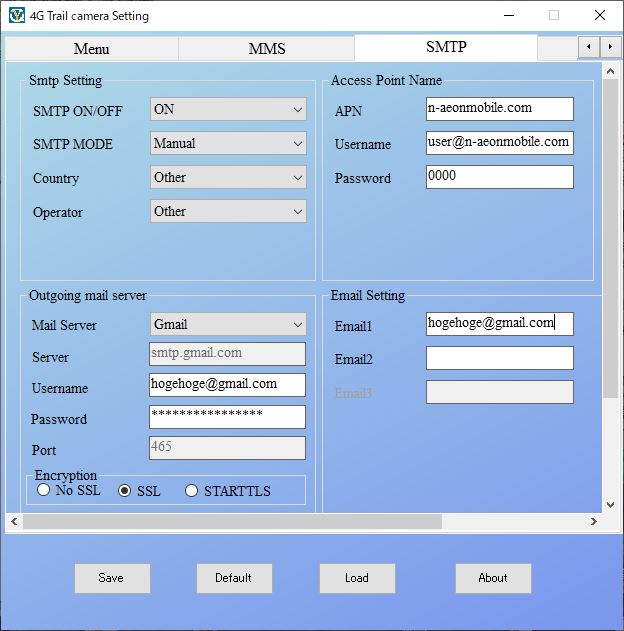Open the Mail Server Gmail dropdown
This screenshot has width=624, height=631.
(228, 324)
